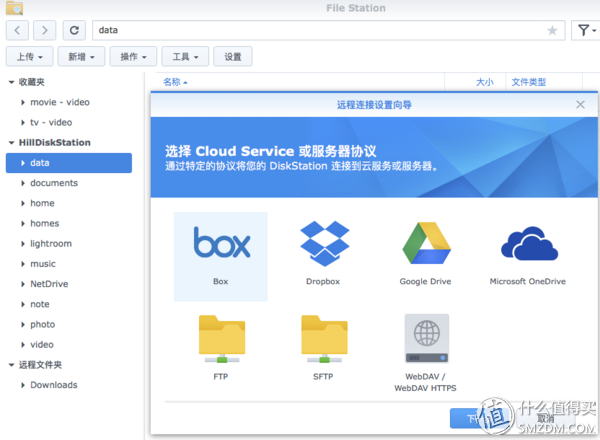Collapse the HillDiskStation tree node
The width and height of the screenshot is (600, 440).
point(11,143)
